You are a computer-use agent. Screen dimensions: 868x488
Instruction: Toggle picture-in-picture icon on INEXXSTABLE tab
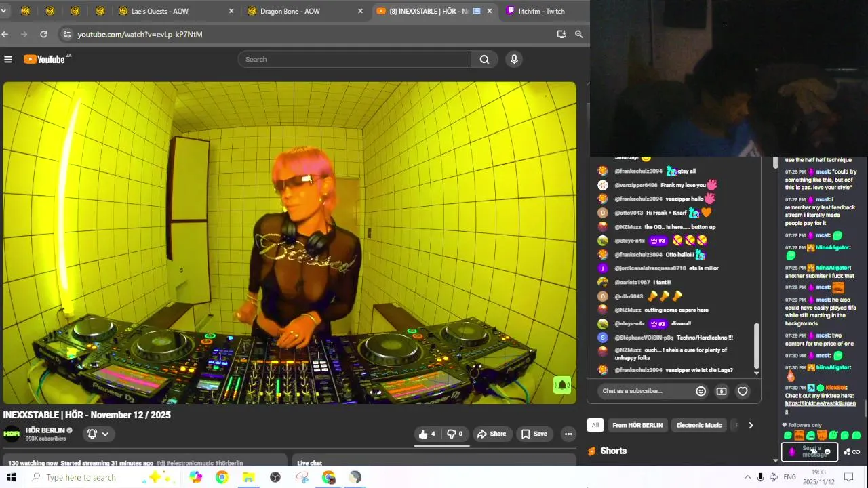click(477, 11)
